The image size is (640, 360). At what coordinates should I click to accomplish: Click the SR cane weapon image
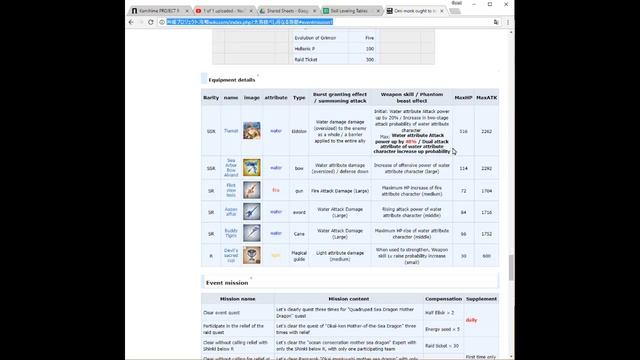pyautogui.click(x=251, y=233)
